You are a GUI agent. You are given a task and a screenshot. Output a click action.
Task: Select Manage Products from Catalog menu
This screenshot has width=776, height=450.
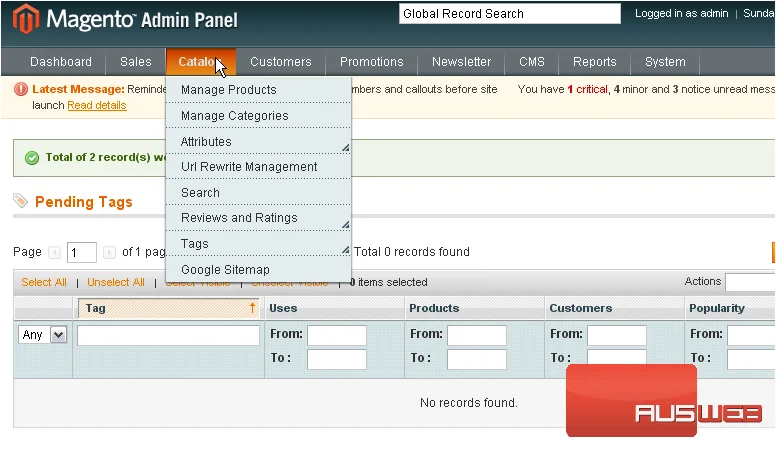pyautogui.click(x=258, y=90)
